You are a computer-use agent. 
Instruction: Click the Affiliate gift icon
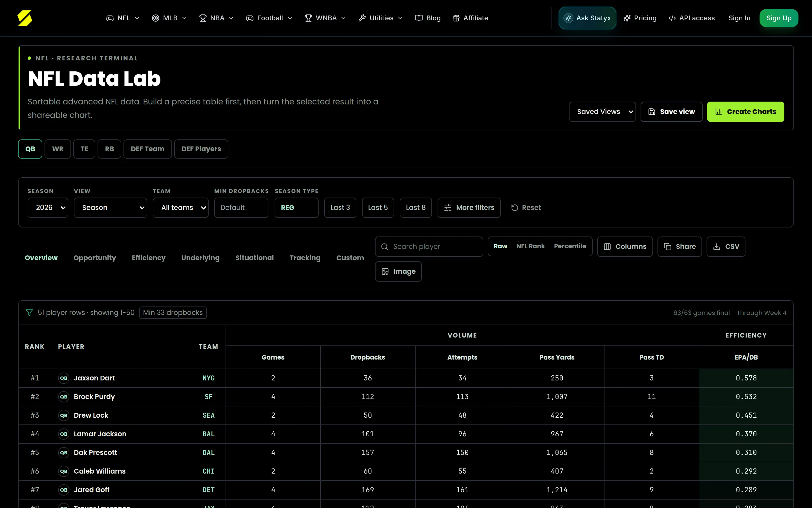[x=456, y=18]
